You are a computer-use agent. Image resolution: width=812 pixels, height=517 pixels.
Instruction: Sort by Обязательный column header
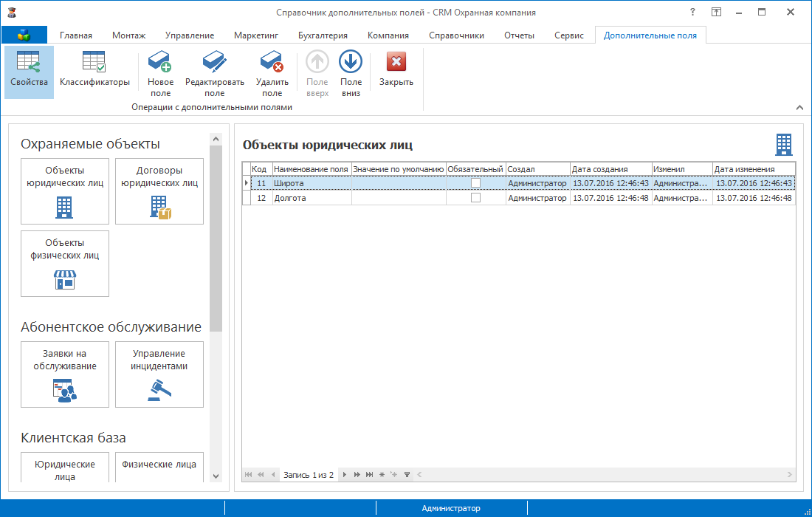pyautogui.click(x=476, y=169)
